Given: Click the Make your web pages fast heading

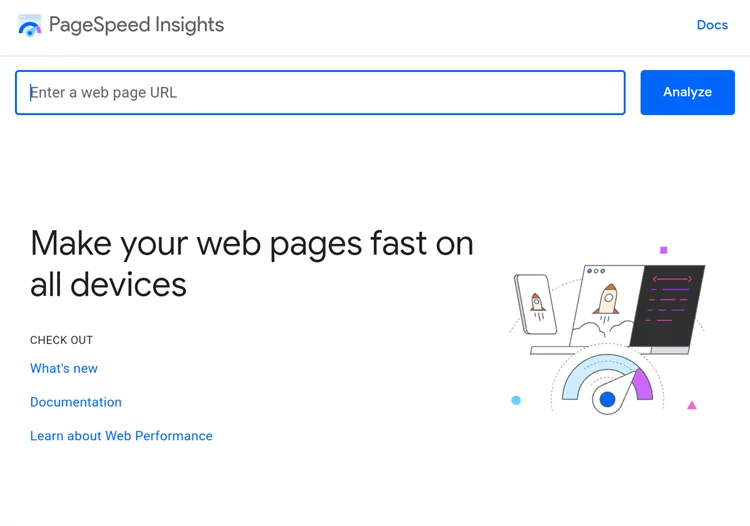Looking at the screenshot, I should [x=252, y=264].
